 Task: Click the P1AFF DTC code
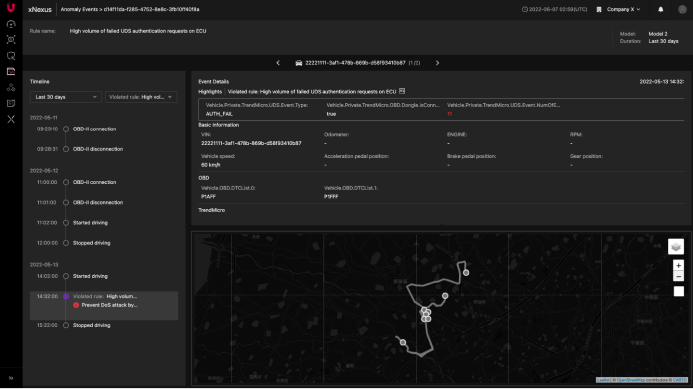(x=208, y=197)
